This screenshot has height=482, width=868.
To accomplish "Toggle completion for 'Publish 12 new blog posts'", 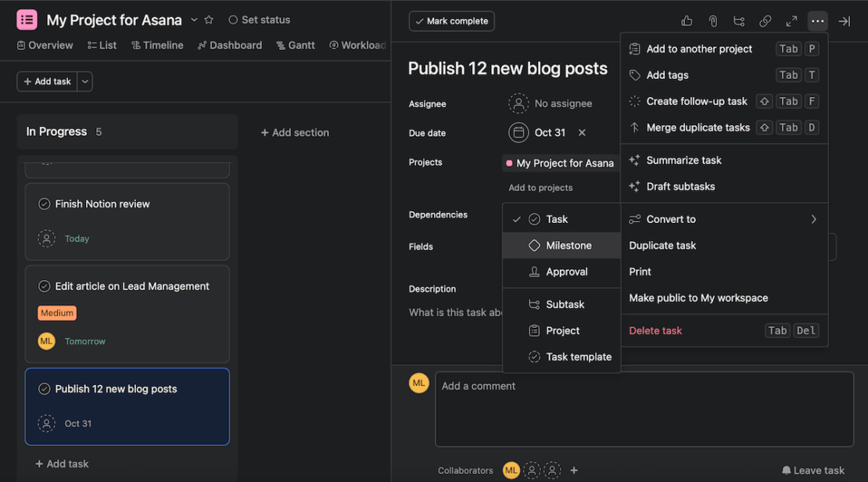I will (x=45, y=388).
